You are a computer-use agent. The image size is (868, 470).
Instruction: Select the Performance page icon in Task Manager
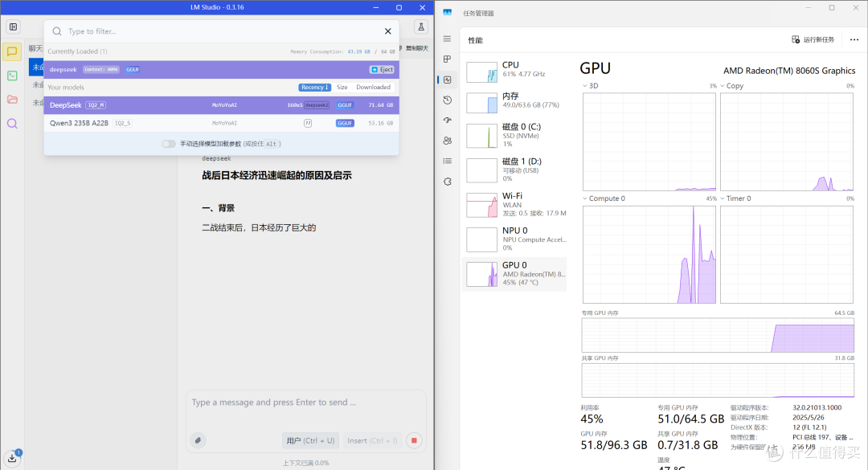(x=448, y=80)
